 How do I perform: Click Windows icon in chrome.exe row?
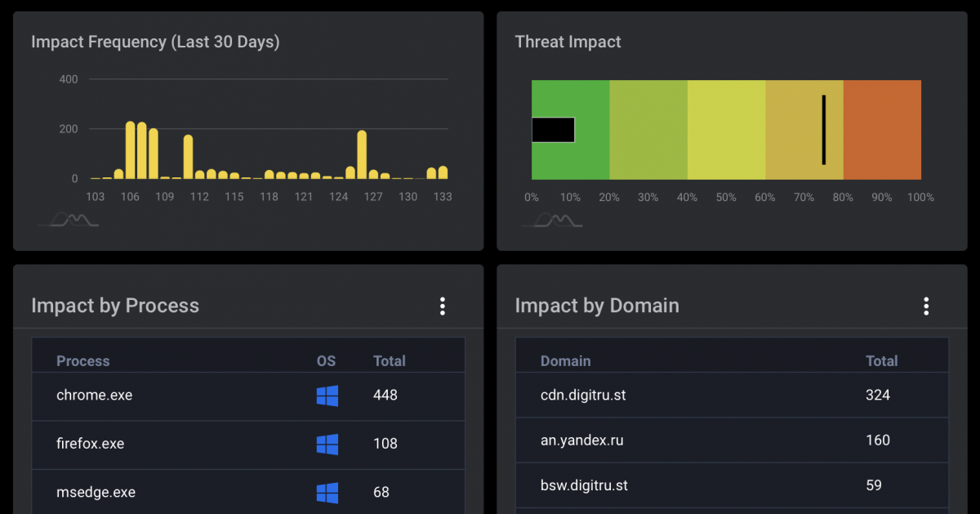(x=327, y=396)
